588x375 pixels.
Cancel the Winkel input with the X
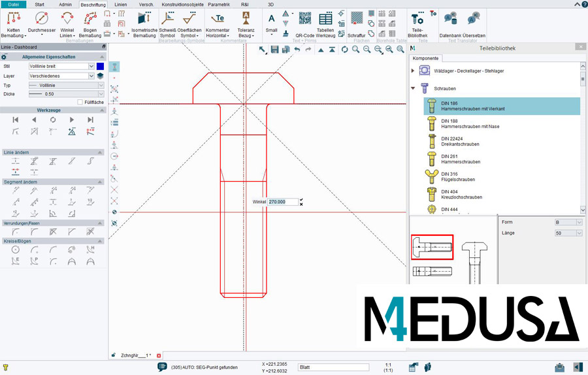[x=301, y=204]
